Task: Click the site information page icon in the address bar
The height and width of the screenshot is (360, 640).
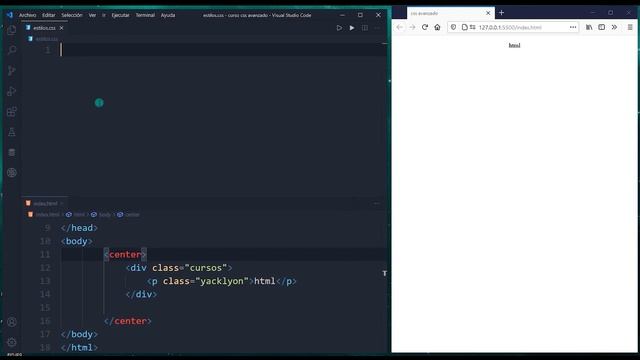Action: coord(464,27)
